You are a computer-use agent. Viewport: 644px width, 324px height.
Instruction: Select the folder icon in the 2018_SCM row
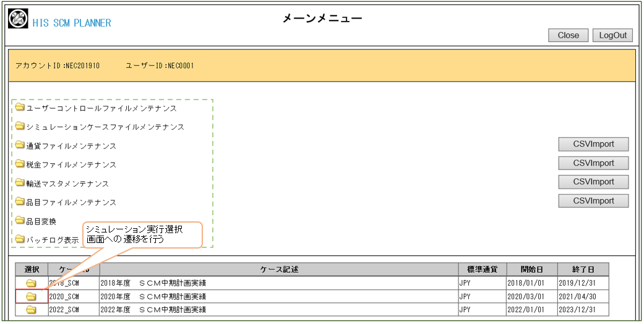[x=31, y=283]
